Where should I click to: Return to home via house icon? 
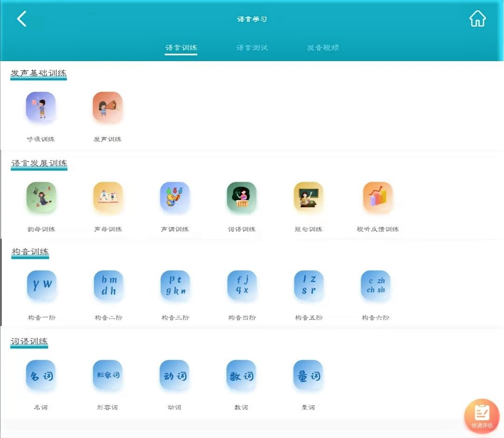(477, 19)
